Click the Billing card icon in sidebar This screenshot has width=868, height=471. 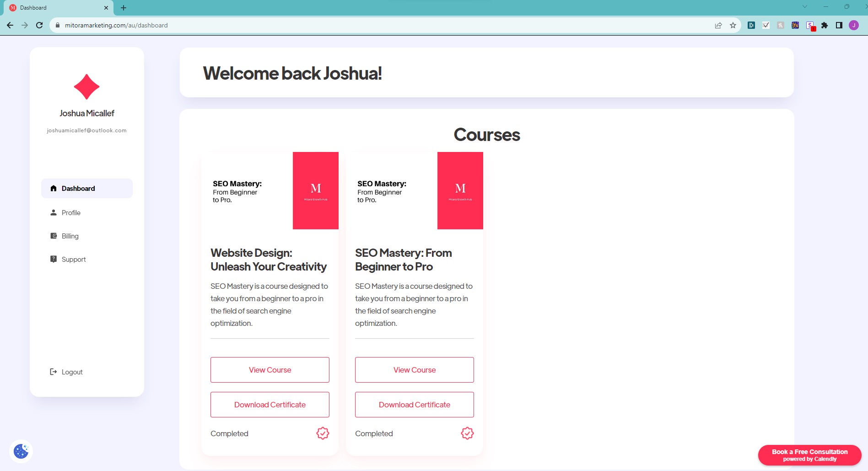click(53, 235)
